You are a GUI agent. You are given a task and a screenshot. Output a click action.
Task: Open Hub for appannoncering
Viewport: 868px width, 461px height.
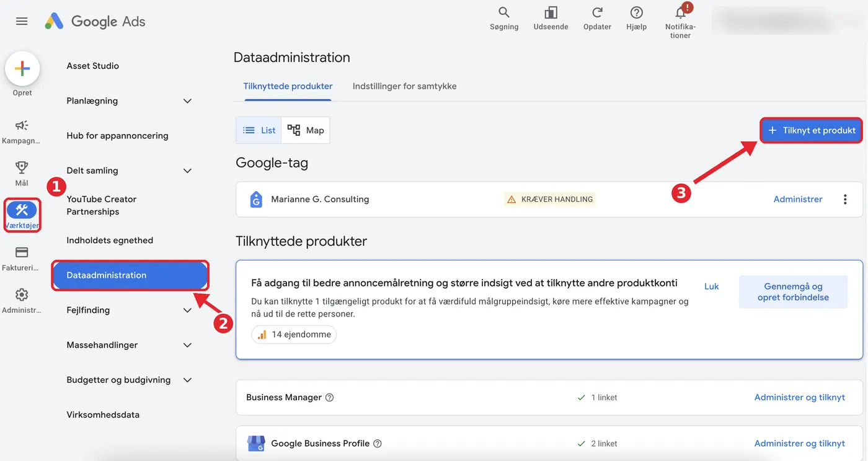(x=117, y=135)
